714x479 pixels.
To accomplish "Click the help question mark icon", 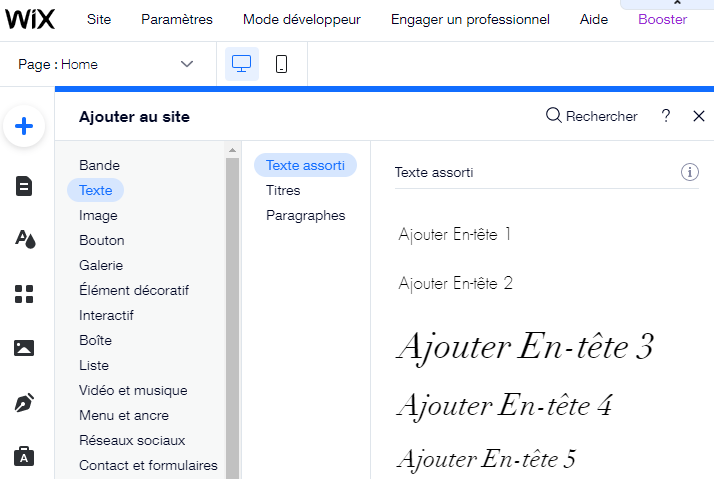I will tap(666, 116).
